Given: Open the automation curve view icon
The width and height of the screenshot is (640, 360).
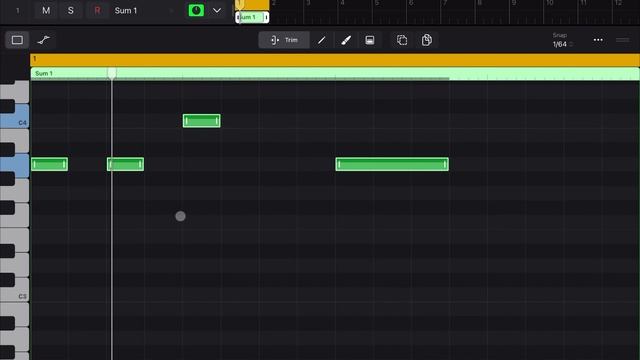Looking at the screenshot, I should coord(43,40).
